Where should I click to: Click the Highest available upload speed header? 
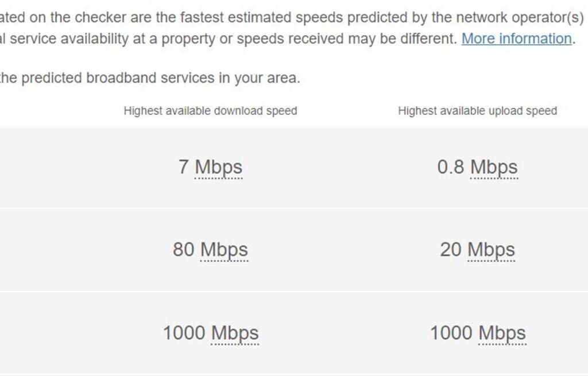[x=477, y=111]
